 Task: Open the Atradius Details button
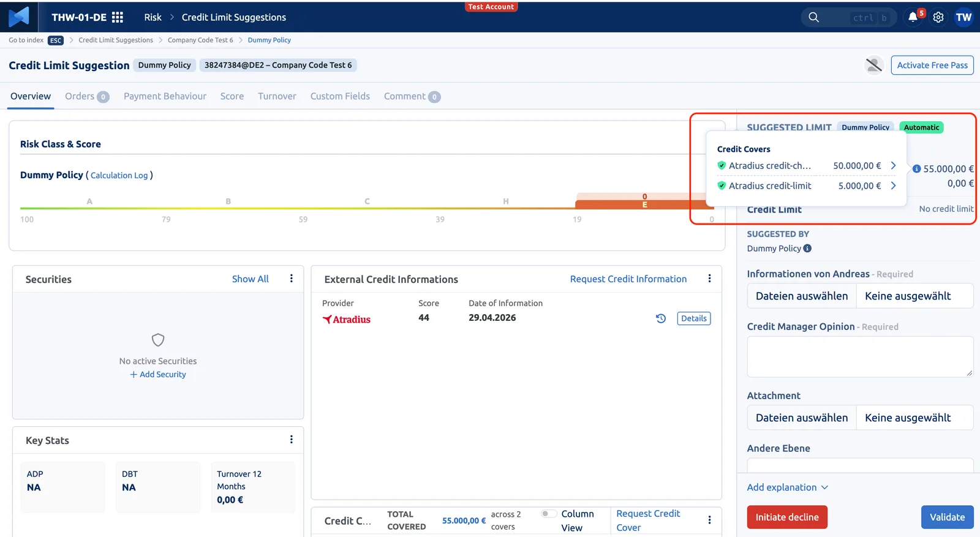click(694, 318)
